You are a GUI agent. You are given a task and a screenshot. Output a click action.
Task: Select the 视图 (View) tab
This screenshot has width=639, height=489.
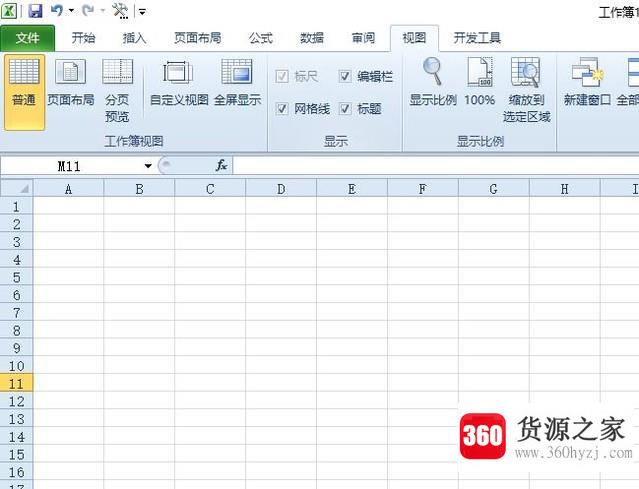click(x=414, y=38)
